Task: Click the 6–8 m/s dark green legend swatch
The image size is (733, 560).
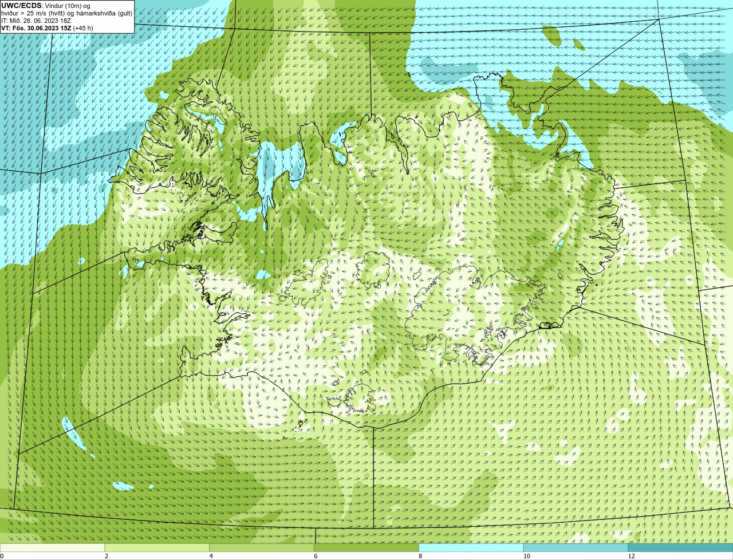Action: pyautogui.click(x=366, y=548)
